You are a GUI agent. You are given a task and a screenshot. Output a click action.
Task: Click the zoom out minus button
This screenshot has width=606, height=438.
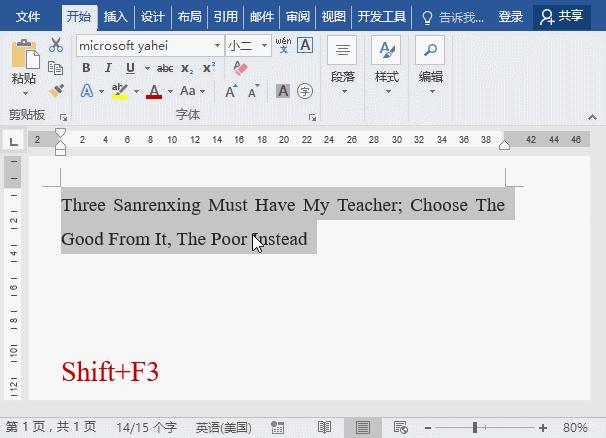point(428,428)
